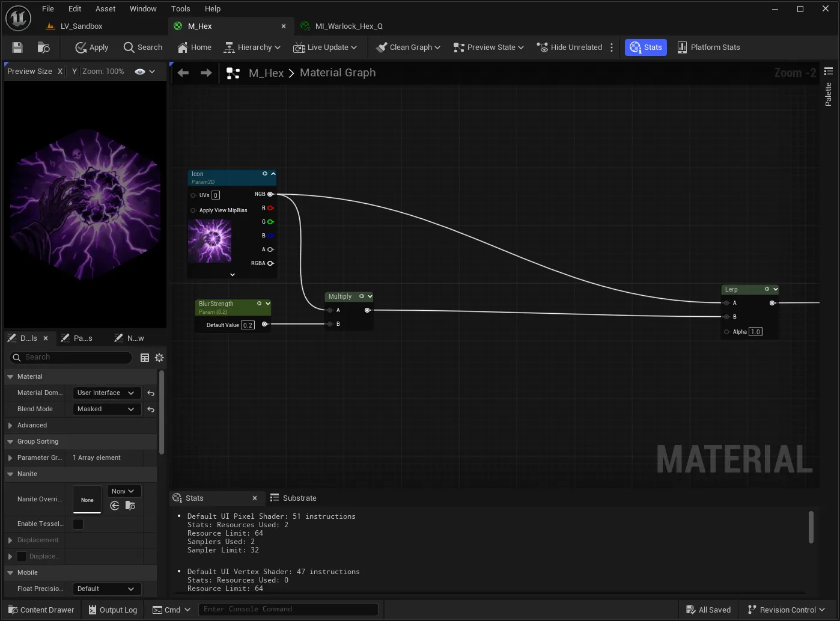The height and width of the screenshot is (621, 840).
Task: Toggle the Stats button
Action: pyautogui.click(x=646, y=47)
